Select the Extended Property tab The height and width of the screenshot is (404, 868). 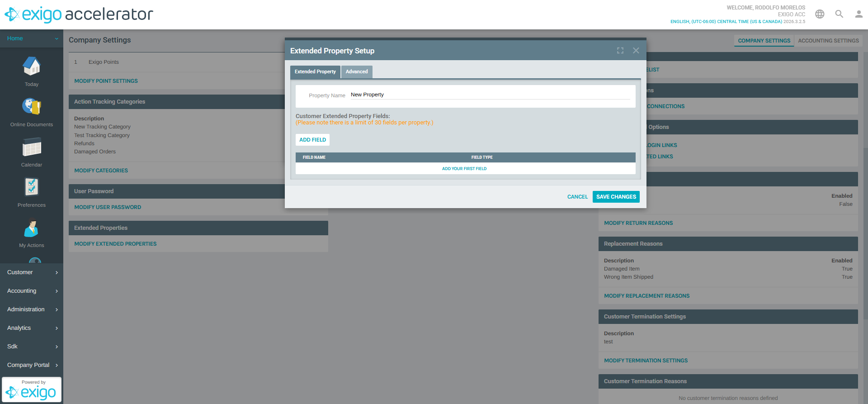click(x=315, y=72)
